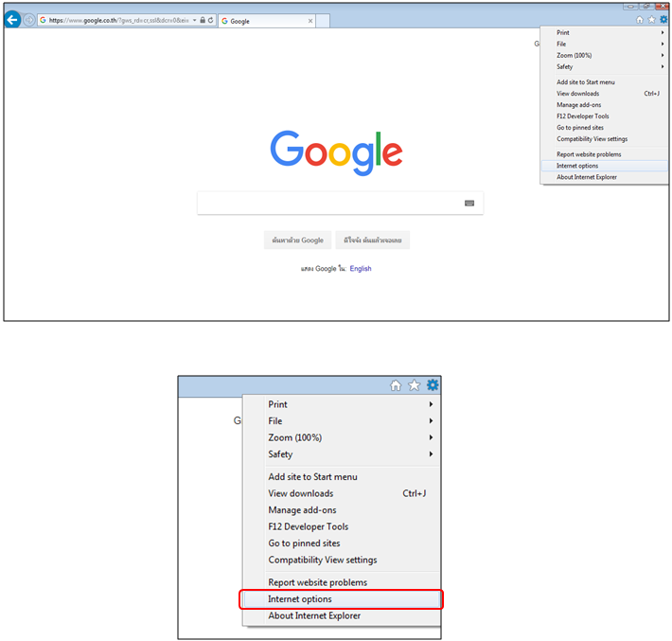Go back using the blue Back arrow
The height and width of the screenshot is (641, 672).
pos(12,20)
